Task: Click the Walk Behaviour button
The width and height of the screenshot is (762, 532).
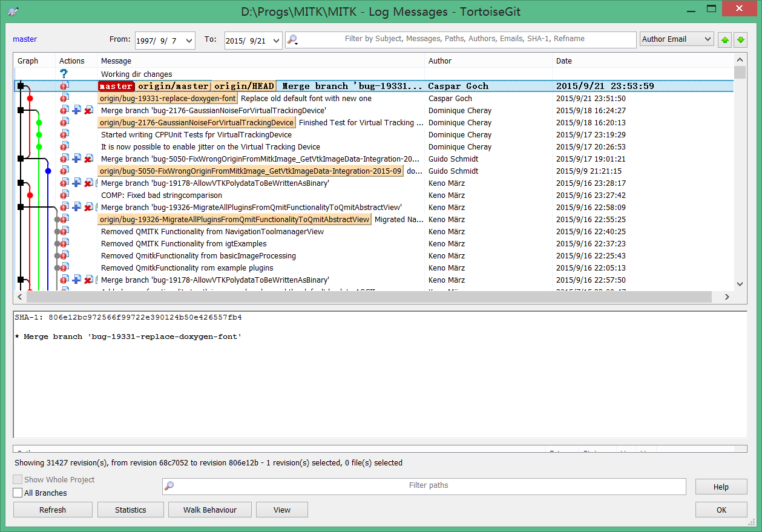Action: [210, 510]
